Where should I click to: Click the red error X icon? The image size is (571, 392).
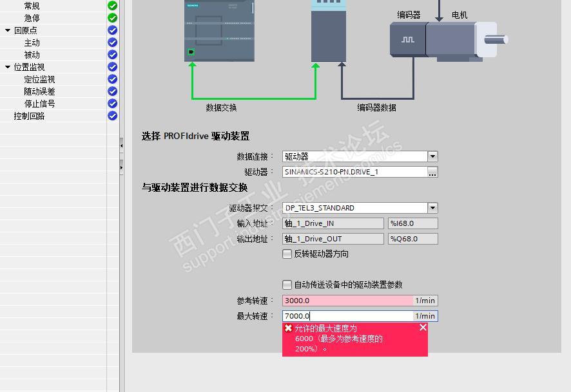289,328
